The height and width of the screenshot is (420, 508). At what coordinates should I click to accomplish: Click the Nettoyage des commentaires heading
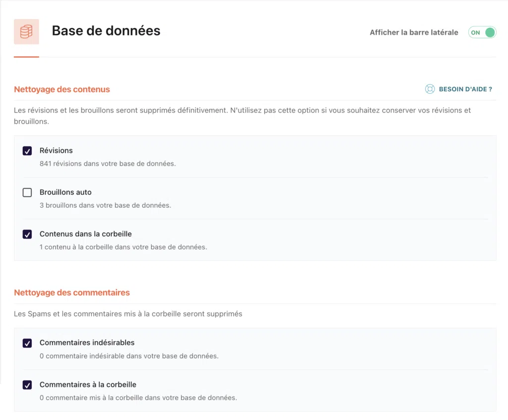coord(72,293)
